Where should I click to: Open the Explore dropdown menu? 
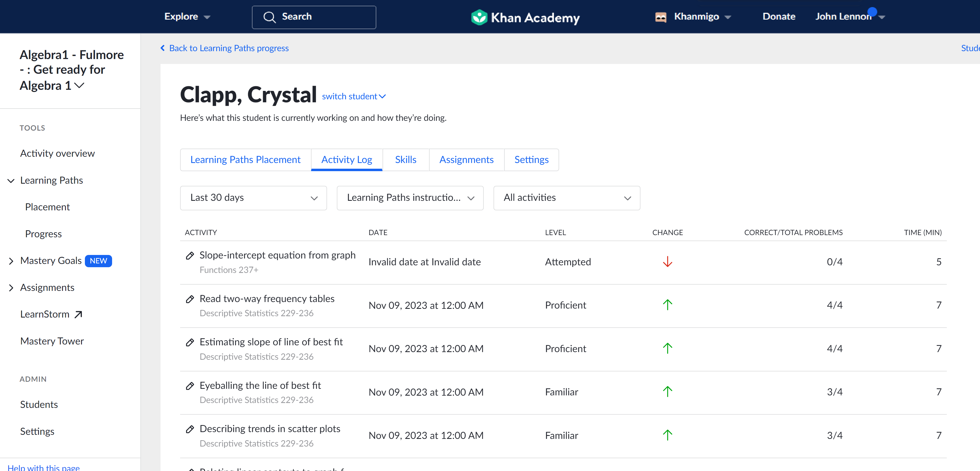pos(187,17)
